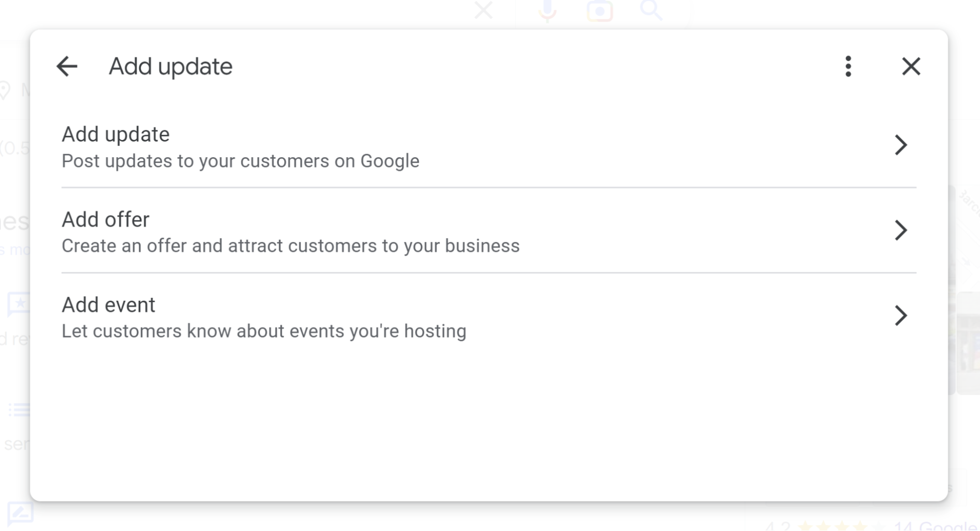Image resolution: width=980 pixels, height=531 pixels.
Task: Click the faded location pin icon at left
Action: (5, 90)
